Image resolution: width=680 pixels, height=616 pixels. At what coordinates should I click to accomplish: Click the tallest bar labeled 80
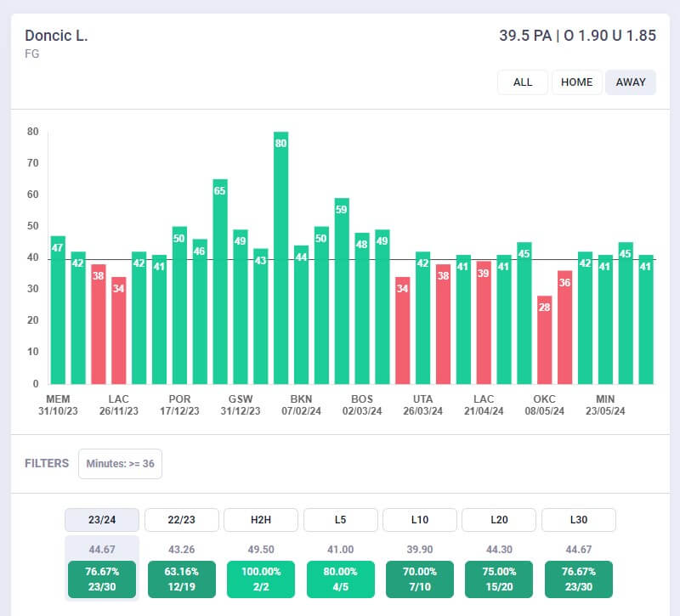click(281, 258)
